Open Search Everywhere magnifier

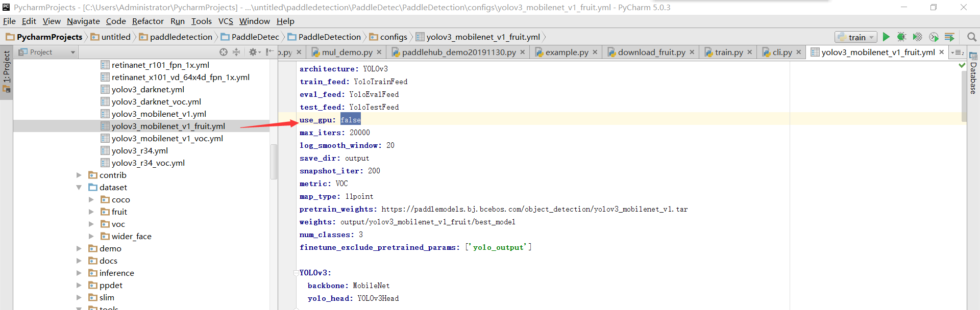971,37
